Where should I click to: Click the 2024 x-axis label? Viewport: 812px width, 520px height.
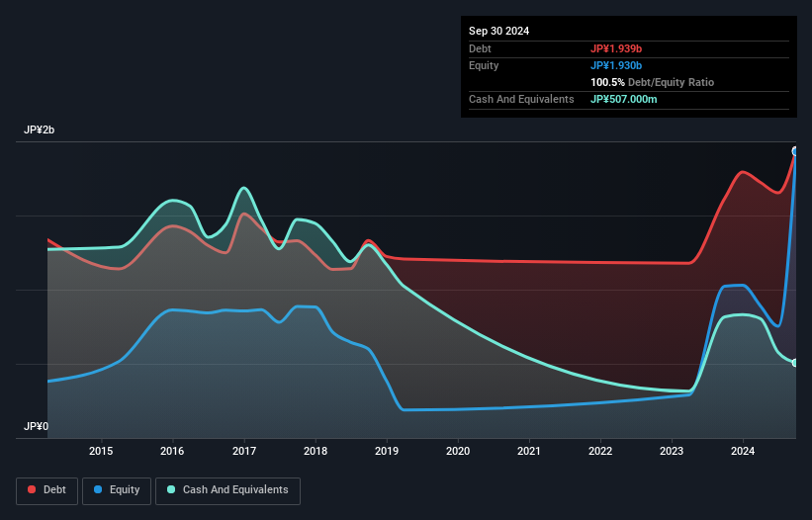coord(743,451)
